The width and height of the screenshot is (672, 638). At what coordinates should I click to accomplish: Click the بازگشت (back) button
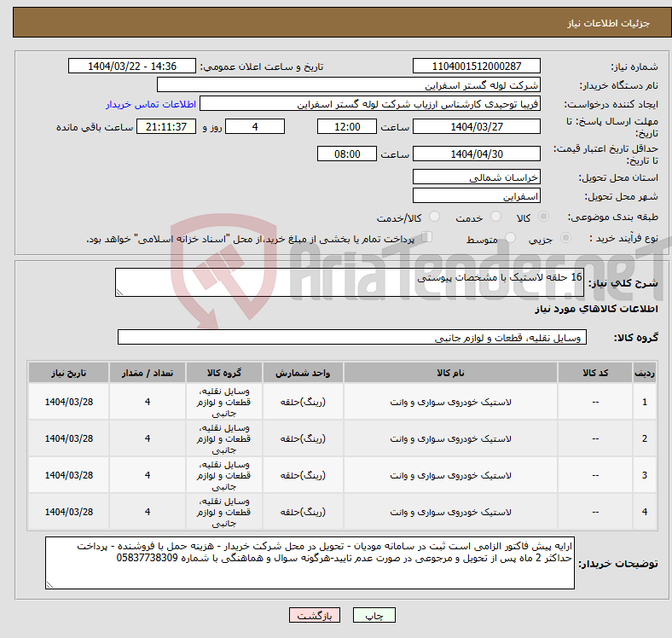point(315,615)
